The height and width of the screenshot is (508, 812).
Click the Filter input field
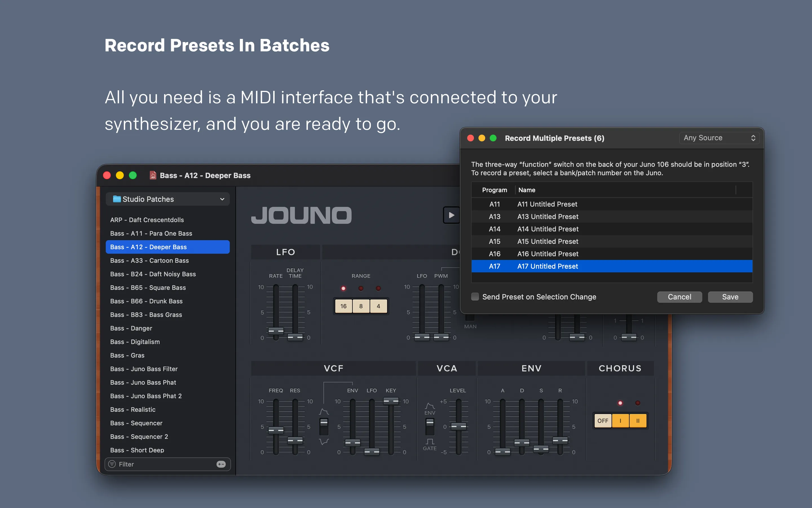tap(168, 464)
